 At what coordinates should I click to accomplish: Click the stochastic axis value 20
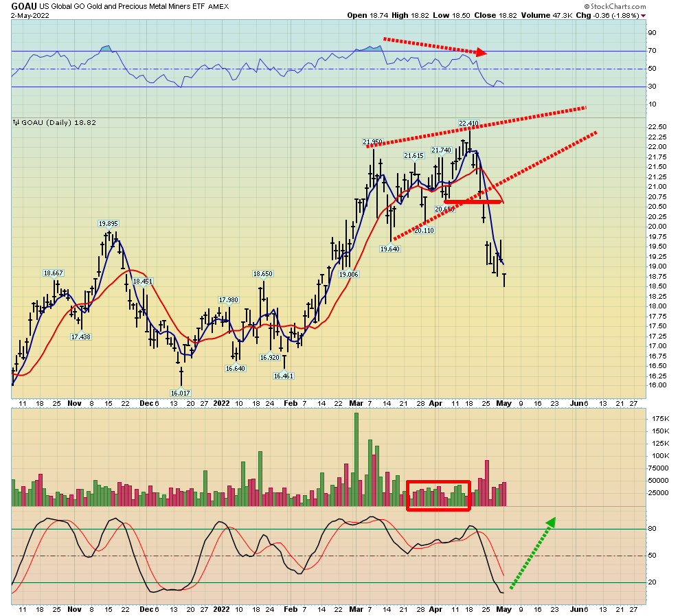(653, 582)
